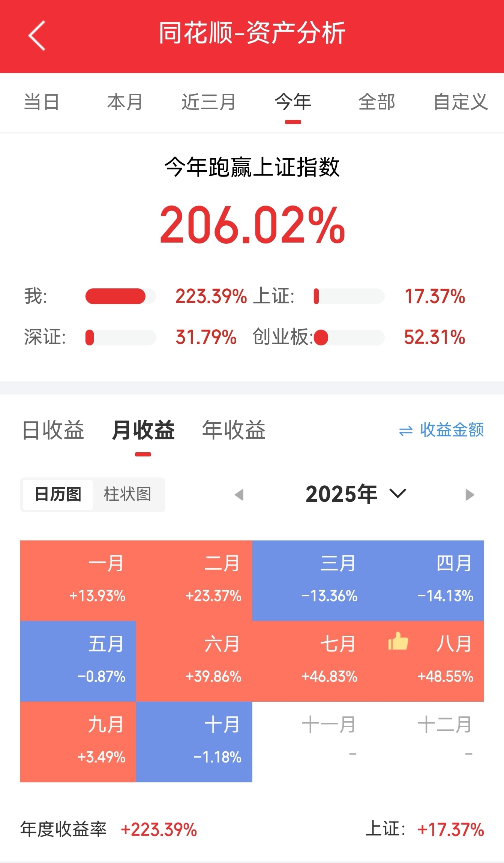The width and height of the screenshot is (504, 863).
Task: Tap the back arrow in the header
Action: pyautogui.click(x=37, y=36)
